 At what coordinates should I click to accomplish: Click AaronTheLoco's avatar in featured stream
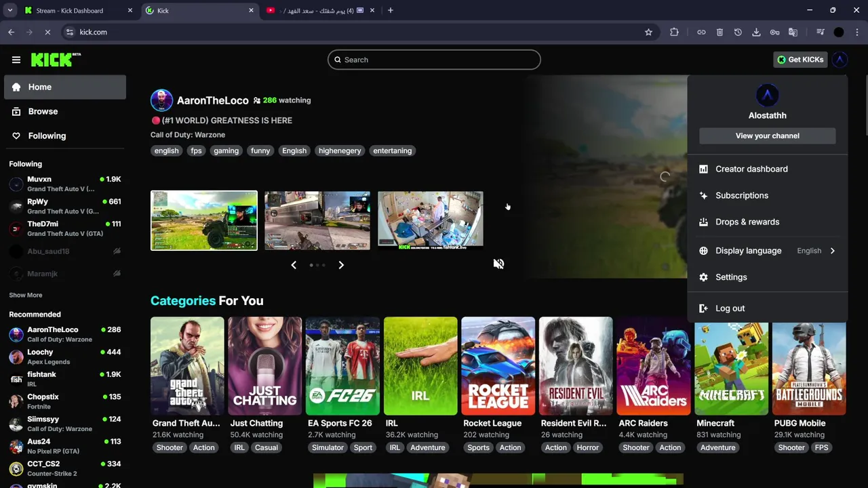pos(161,100)
